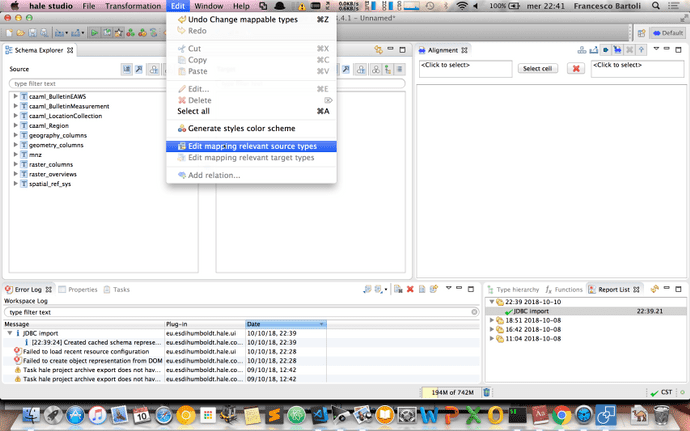Choose Generate styles color scheme
690x431 pixels.
[240, 128]
